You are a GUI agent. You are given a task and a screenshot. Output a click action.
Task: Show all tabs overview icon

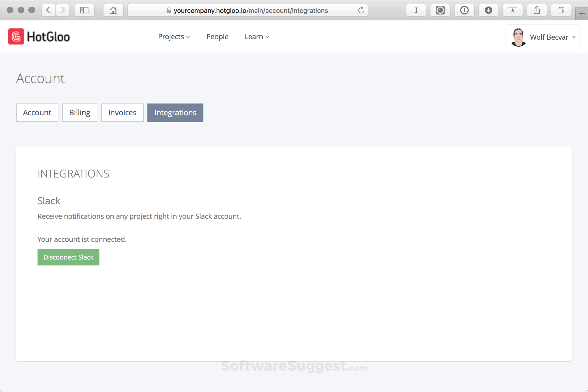tap(561, 10)
